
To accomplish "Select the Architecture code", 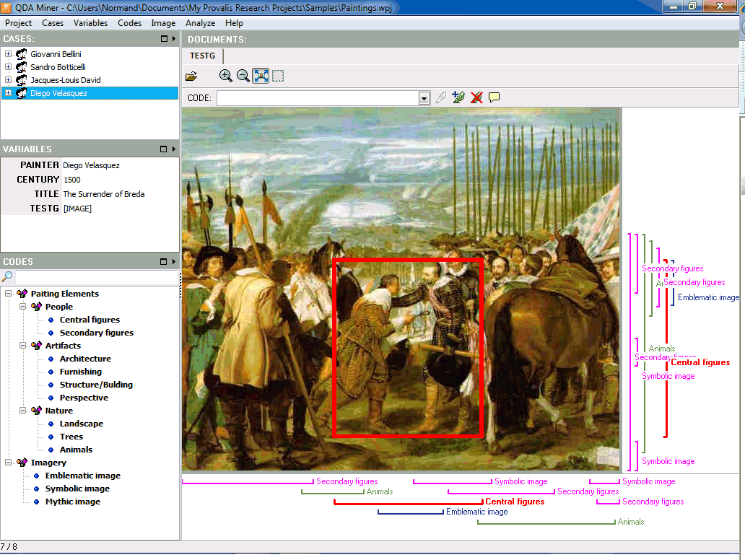I will tap(85, 359).
